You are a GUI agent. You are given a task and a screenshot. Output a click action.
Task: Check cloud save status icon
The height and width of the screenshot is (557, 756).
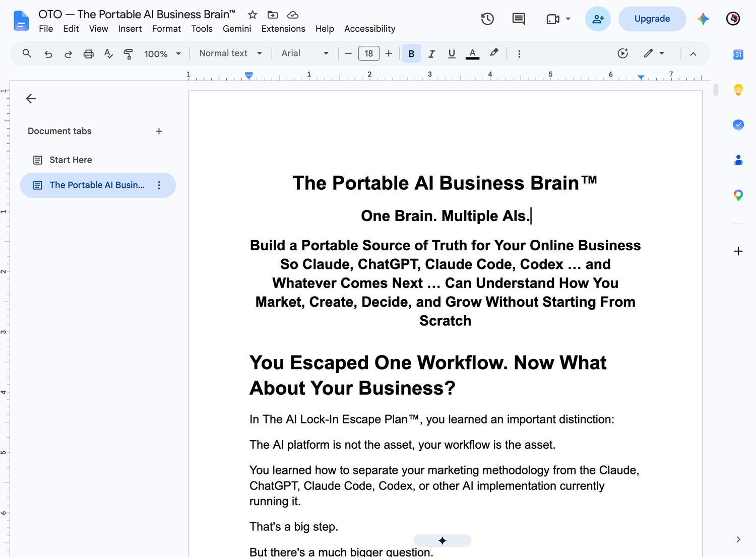click(x=293, y=15)
